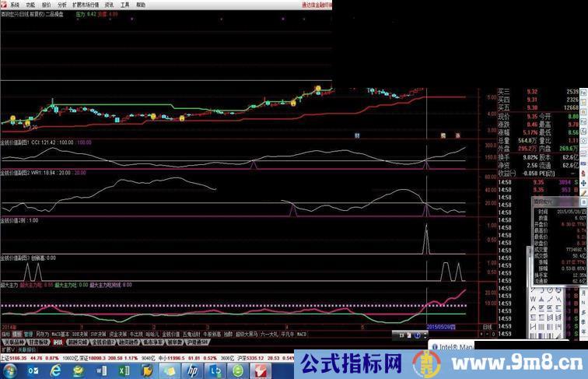This screenshot has width=588, height=379.
Task: Select the 超级大黑马 indicator tab
Action: (245, 334)
